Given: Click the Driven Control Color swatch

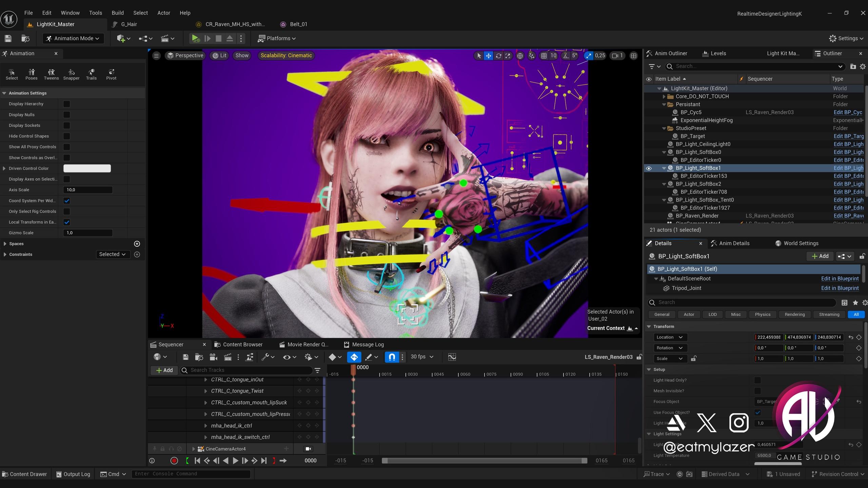Looking at the screenshot, I should (87, 168).
